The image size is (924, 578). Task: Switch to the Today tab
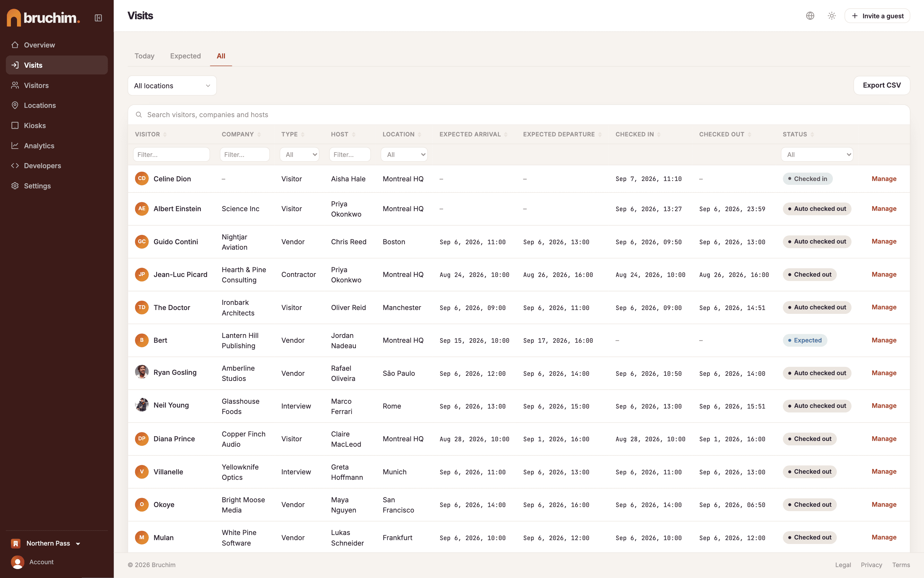tap(144, 56)
